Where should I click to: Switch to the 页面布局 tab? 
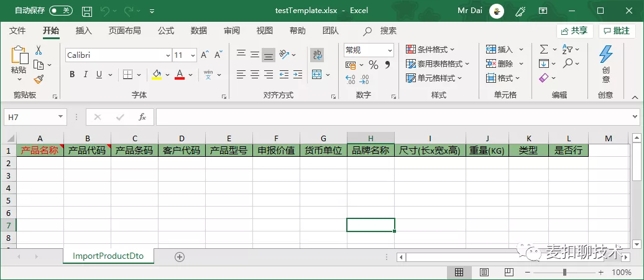click(125, 31)
